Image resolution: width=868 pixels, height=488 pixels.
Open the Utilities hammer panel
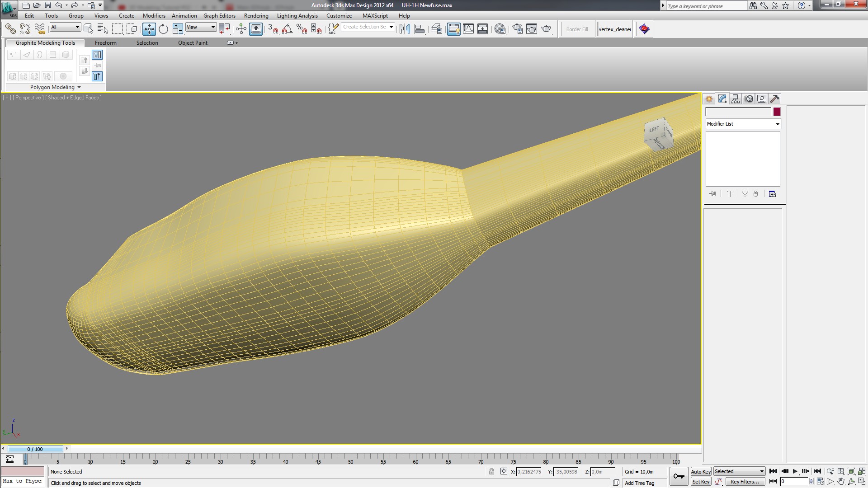pos(775,99)
